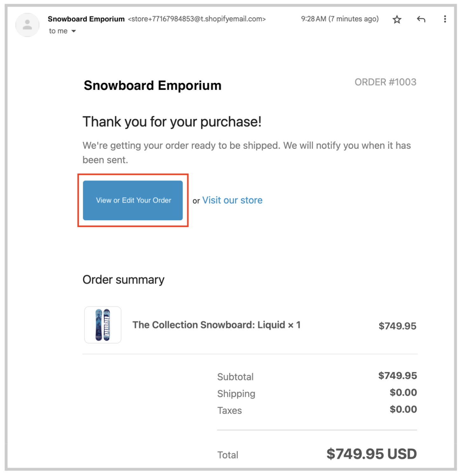Click the sender name Snowboard Emporium
Viewport: 463px width, 476px height.
[x=86, y=19]
